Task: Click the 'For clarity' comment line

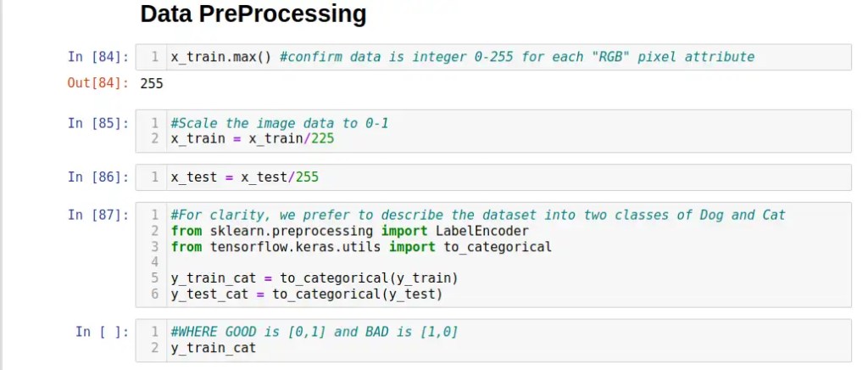Action: click(x=477, y=215)
